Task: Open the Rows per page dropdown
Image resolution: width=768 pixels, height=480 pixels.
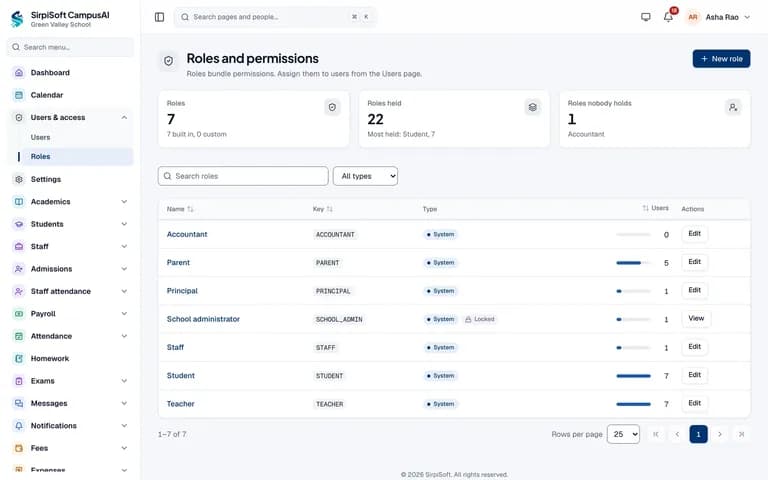Action: 623,434
